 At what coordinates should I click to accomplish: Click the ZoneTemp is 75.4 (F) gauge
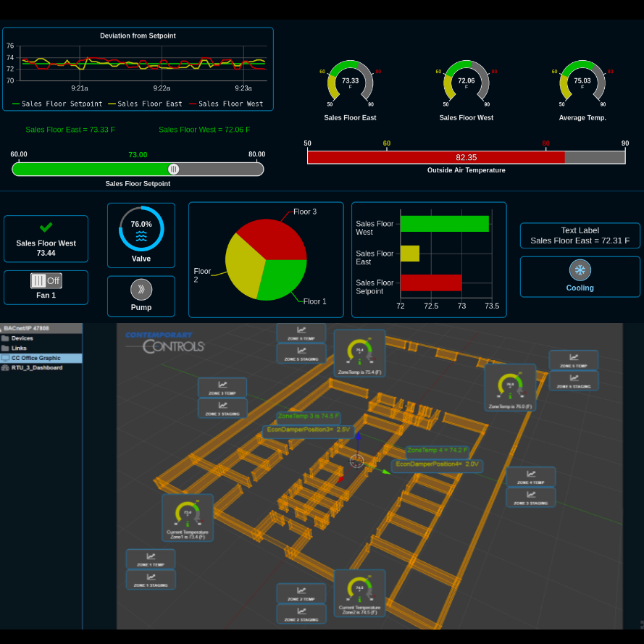click(359, 354)
